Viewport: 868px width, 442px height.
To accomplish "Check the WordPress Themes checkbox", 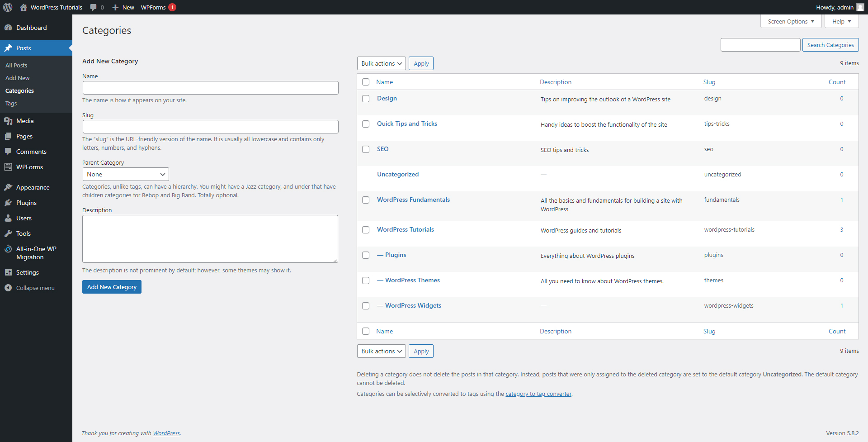I will [366, 280].
